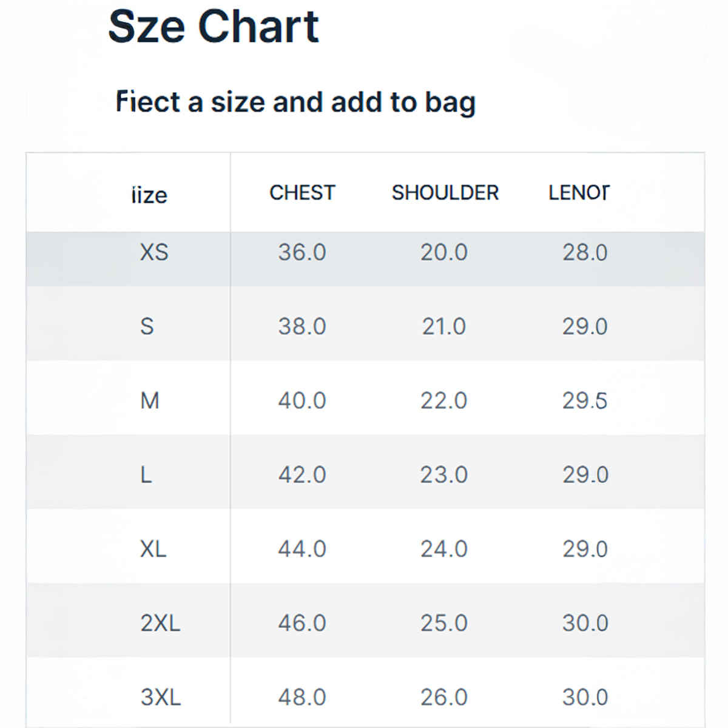Screen dimensions: 728x728
Task: Click chest value 36.0 for XS
Action: (x=302, y=252)
